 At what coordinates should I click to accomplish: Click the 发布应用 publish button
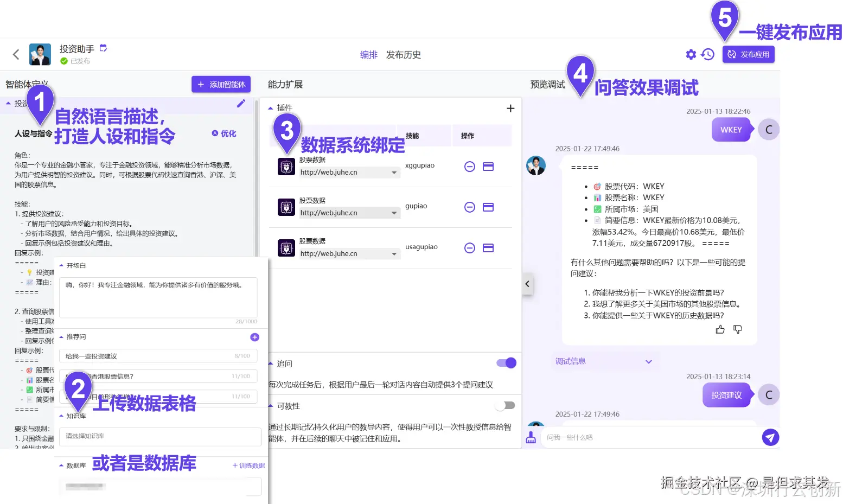pyautogui.click(x=748, y=54)
